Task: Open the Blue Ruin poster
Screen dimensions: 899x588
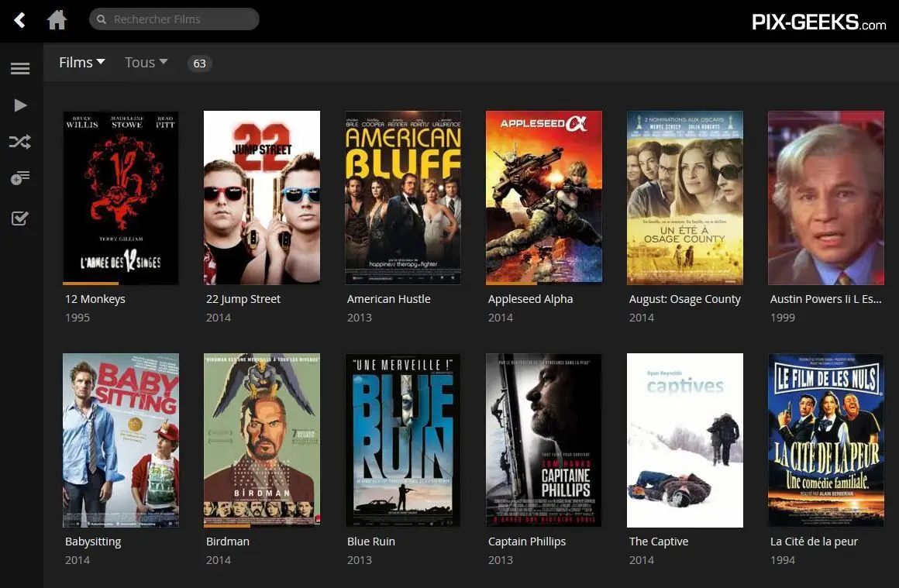Action: tap(403, 440)
